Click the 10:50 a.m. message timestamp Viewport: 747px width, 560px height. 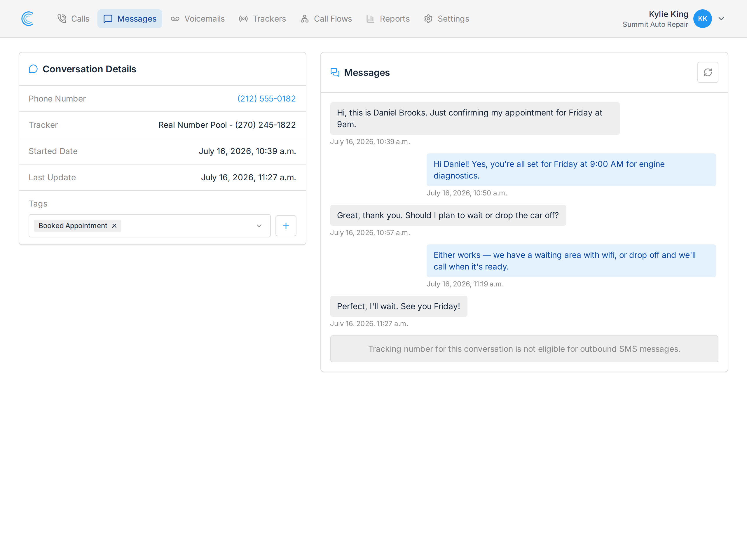tap(467, 193)
